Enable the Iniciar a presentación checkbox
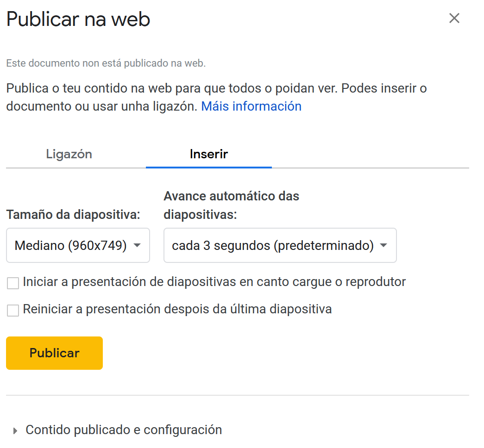Screen dimensions: 484x448 coord(13,283)
